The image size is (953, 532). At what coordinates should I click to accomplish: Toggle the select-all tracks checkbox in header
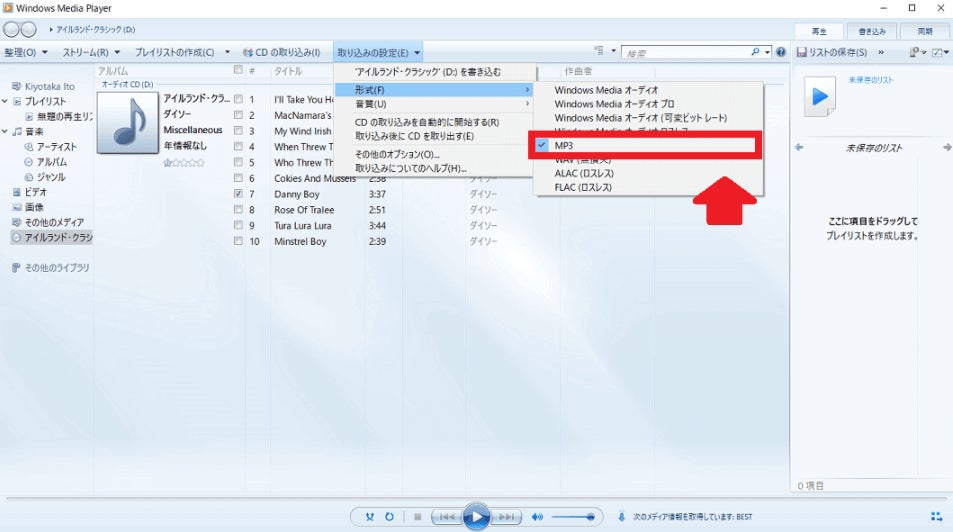238,71
